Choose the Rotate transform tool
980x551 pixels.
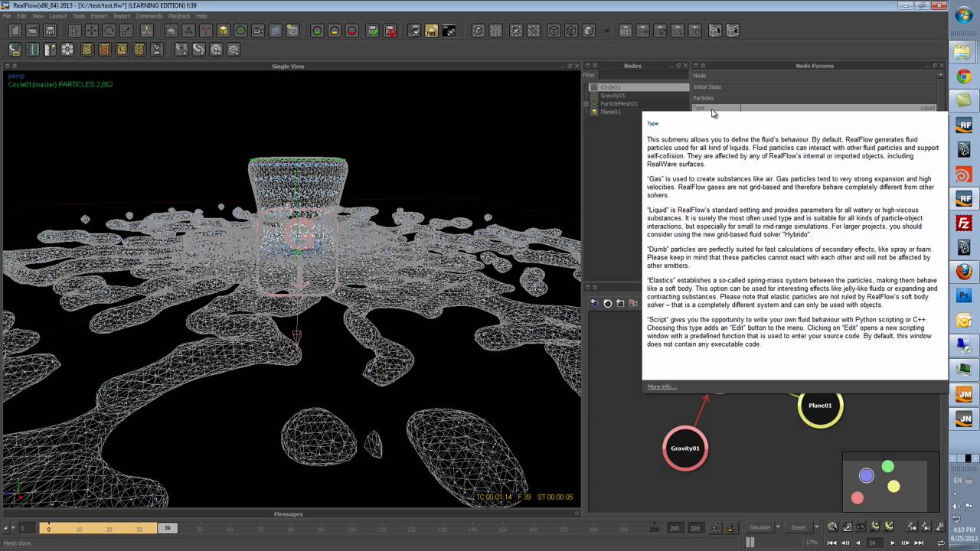pos(109,31)
